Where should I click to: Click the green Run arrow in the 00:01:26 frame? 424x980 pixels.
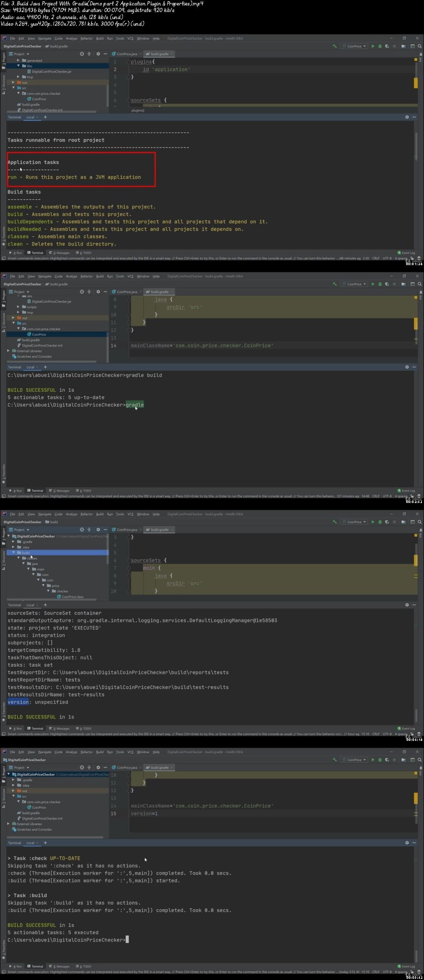coord(373,46)
